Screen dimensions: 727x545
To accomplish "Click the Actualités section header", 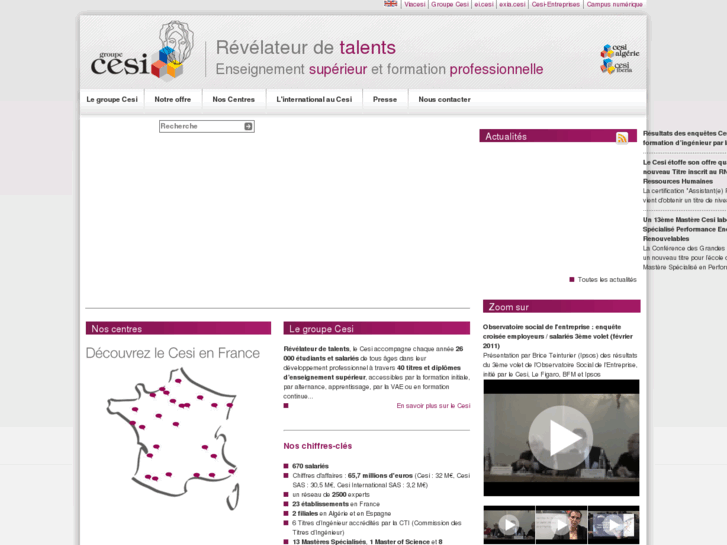I will [x=558, y=136].
